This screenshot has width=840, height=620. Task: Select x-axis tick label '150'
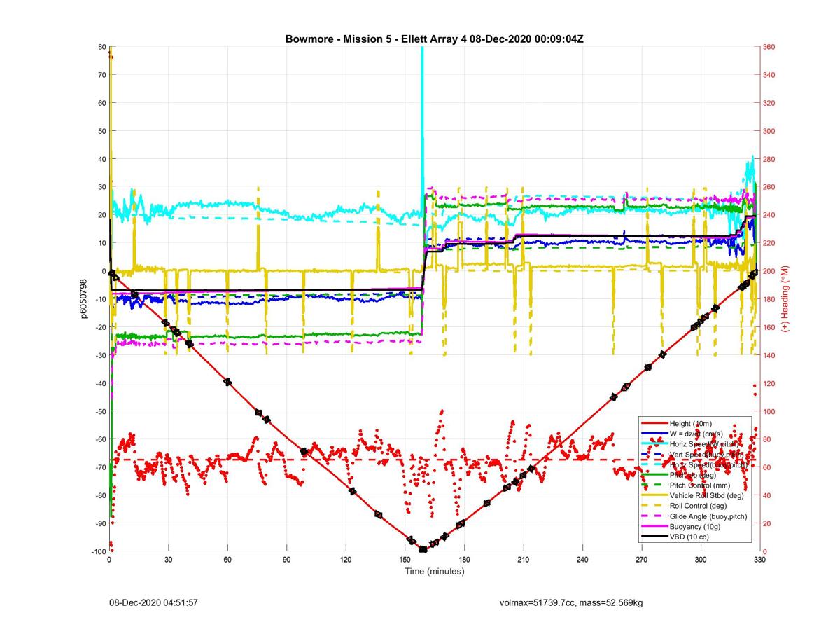(405, 560)
